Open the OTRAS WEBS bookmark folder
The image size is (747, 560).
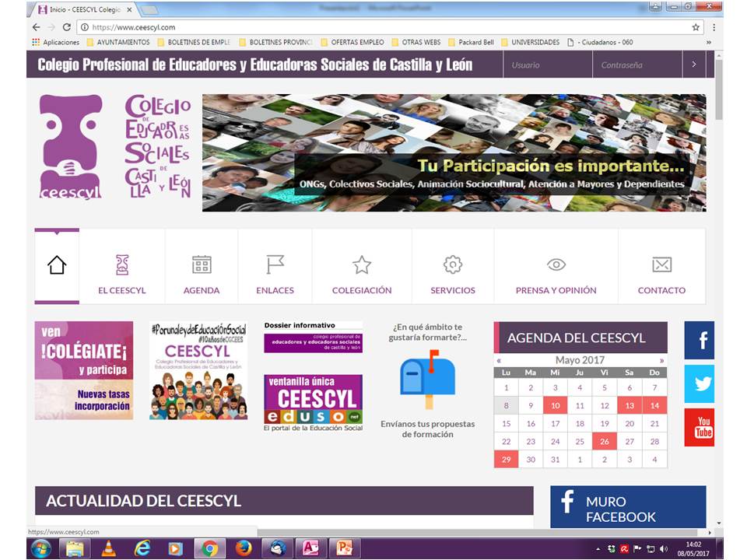tap(416, 42)
